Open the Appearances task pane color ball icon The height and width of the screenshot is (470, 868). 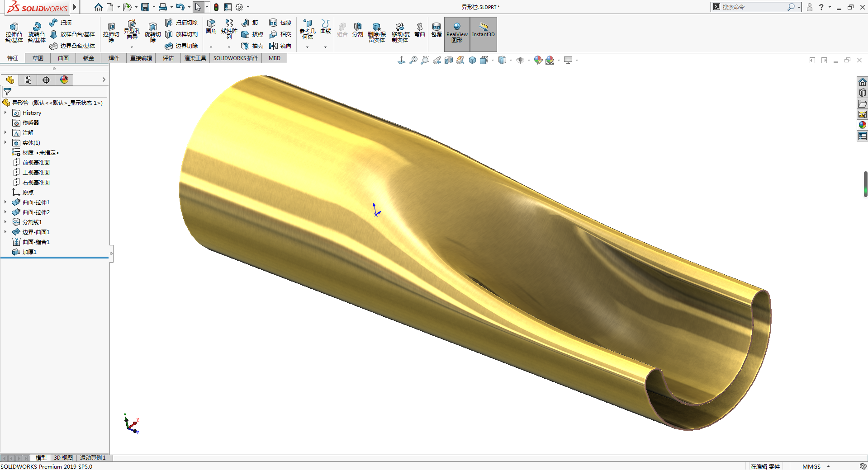(x=863, y=125)
